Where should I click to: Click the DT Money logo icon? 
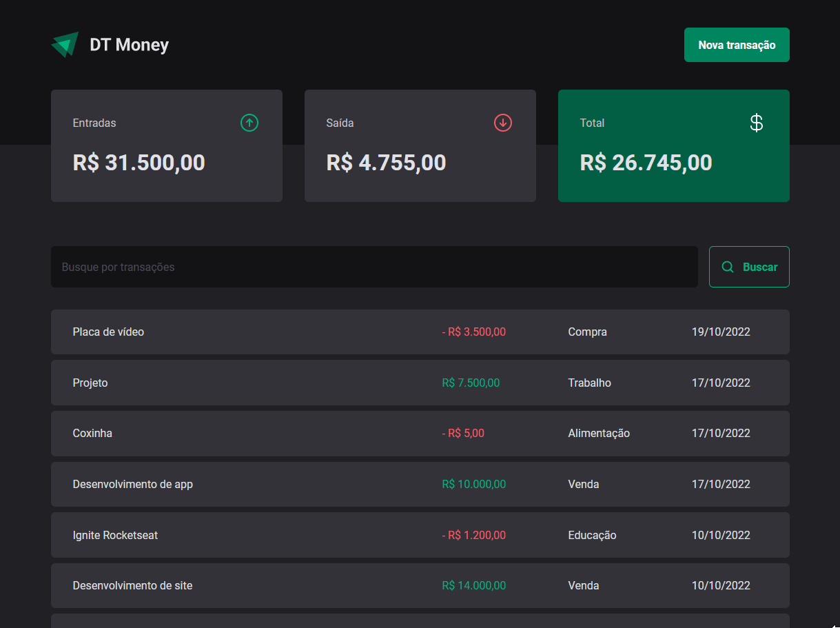click(x=64, y=43)
